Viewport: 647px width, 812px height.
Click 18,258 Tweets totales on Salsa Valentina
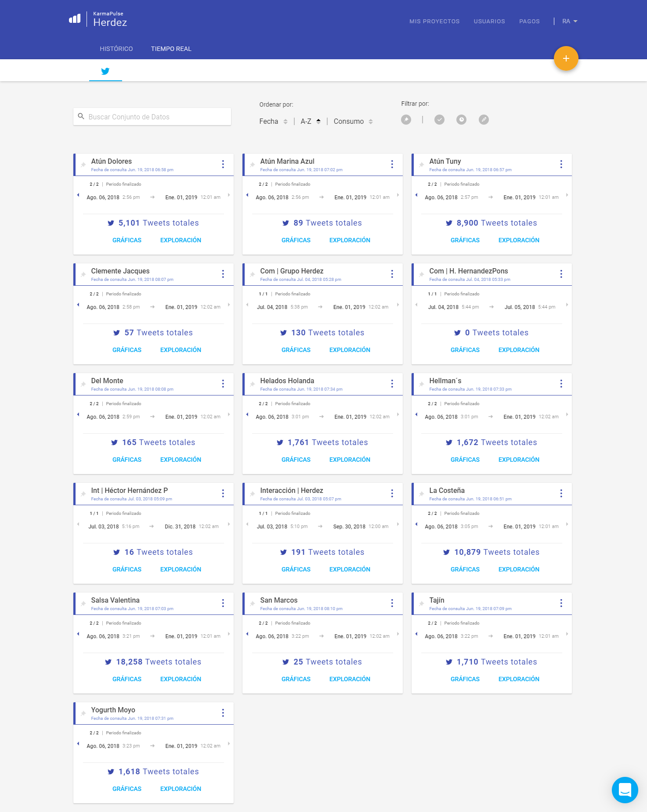click(x=153, y=662)
